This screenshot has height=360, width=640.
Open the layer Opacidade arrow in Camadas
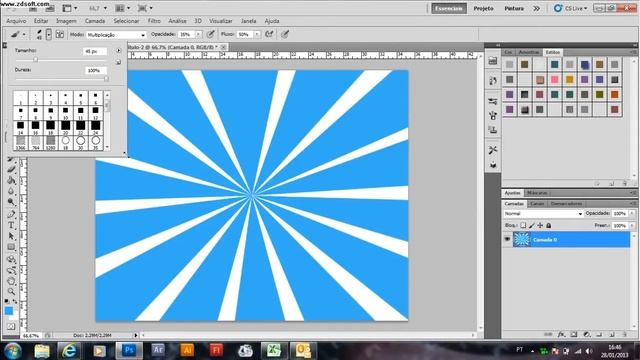tap(632, 213)
